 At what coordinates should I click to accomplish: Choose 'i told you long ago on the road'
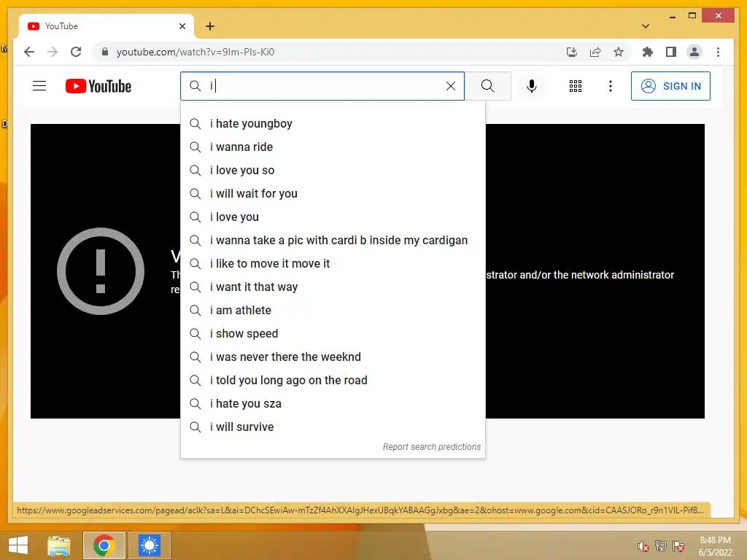pyautogui.click(x=333, y=381)
